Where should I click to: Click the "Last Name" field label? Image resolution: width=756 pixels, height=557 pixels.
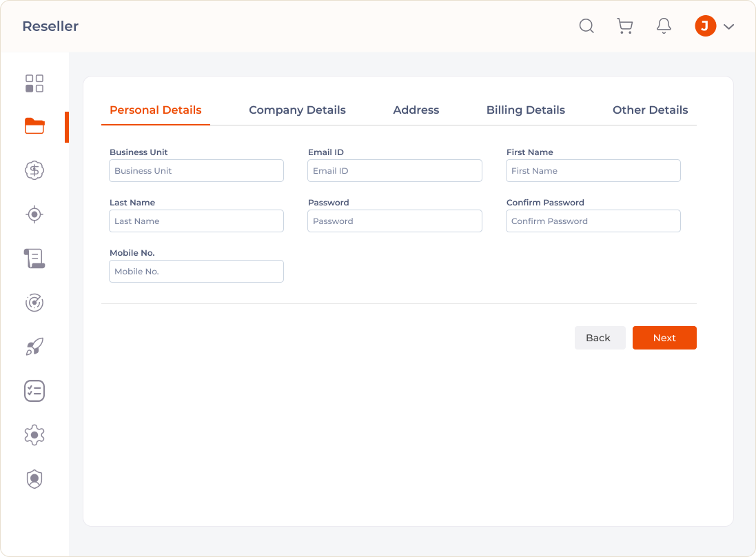(x=132, y=203)
